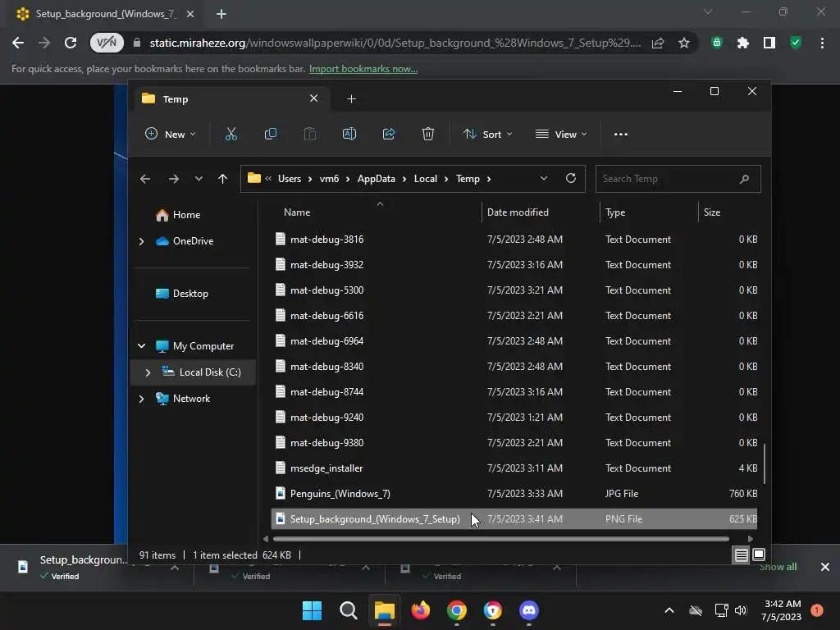
Task: Navigate back in File Explorer
Action: 145,179
